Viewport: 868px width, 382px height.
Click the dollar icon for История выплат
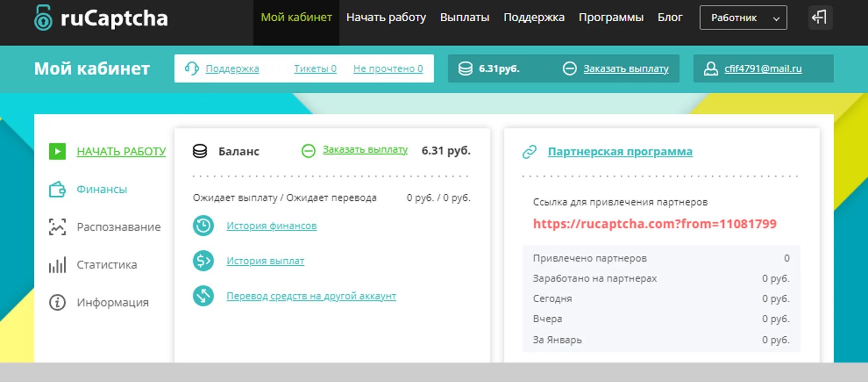pos(203,261)
